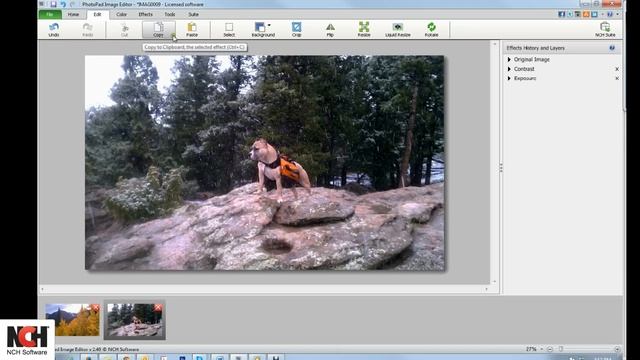Click the Background tool icon
This screenshot has width=640, height=360.
click(x=260, y=27)
